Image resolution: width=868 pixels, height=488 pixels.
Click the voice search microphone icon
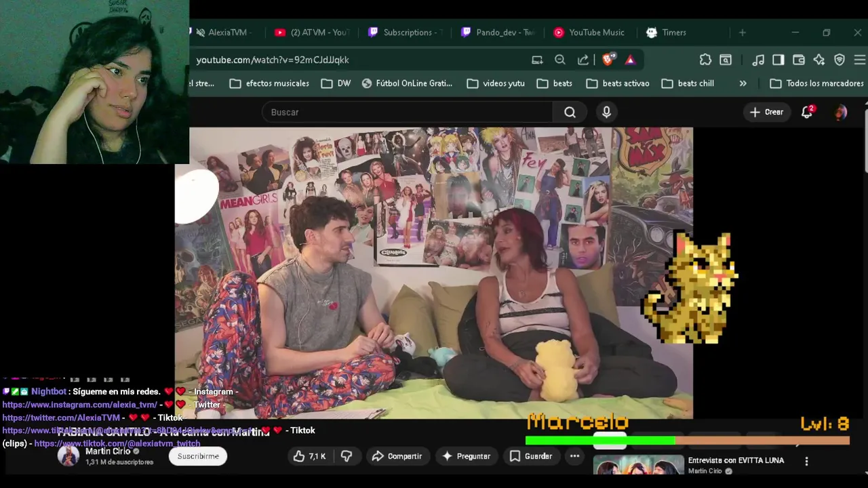606,113
